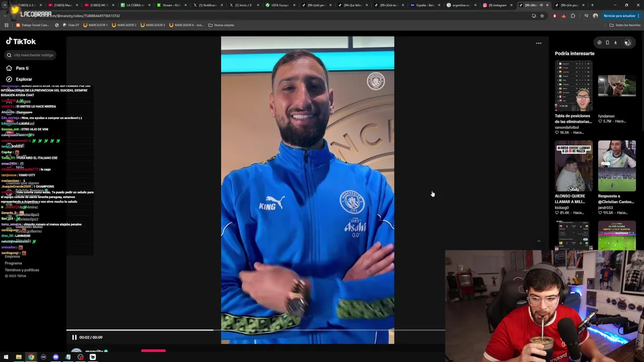
Task: Open the MARCADOR 2 bookmark
Action: [124, 25]
